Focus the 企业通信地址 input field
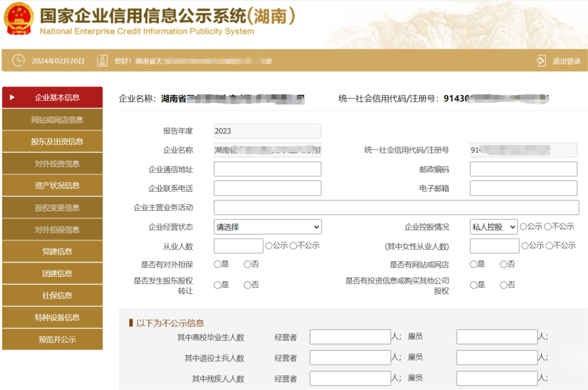 (x=267, y=169)
